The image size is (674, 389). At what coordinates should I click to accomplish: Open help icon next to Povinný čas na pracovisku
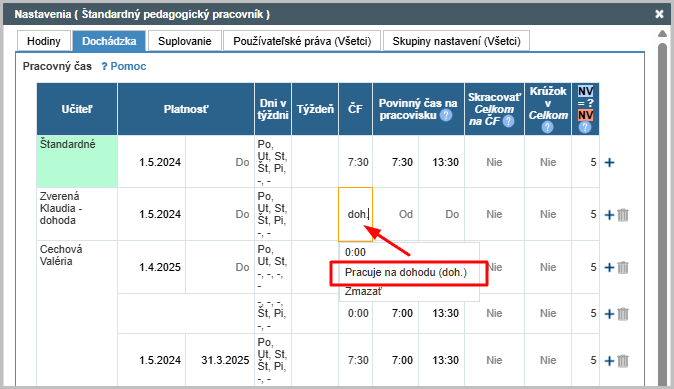(446, 115)
